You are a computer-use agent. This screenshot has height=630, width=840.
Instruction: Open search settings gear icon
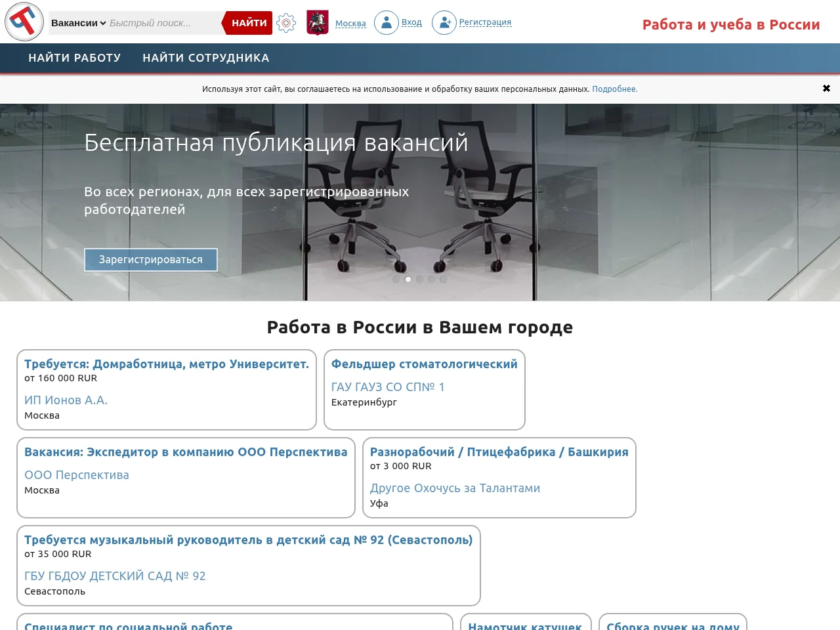[286, 23]
